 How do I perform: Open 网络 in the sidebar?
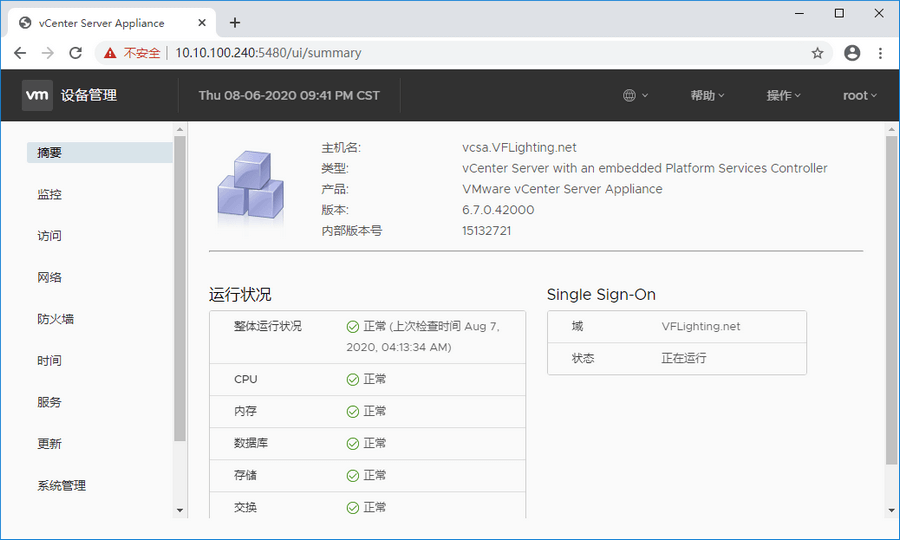point(49,278)
